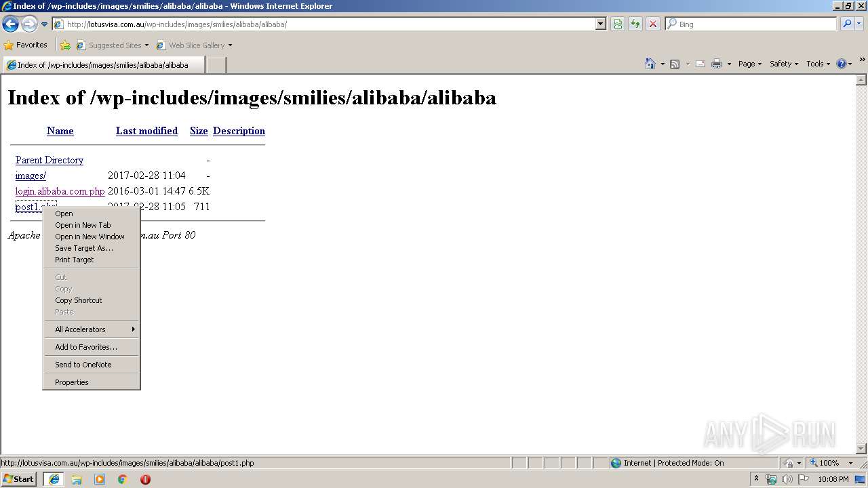Click the network tray icon
This screenshot has height=488, width=868.
[x=771, y=479]
